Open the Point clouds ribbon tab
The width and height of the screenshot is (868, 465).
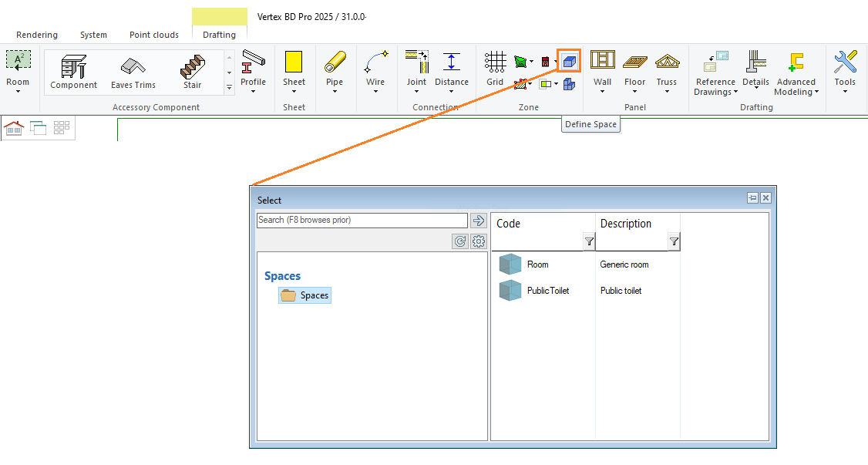coord(153,35)
